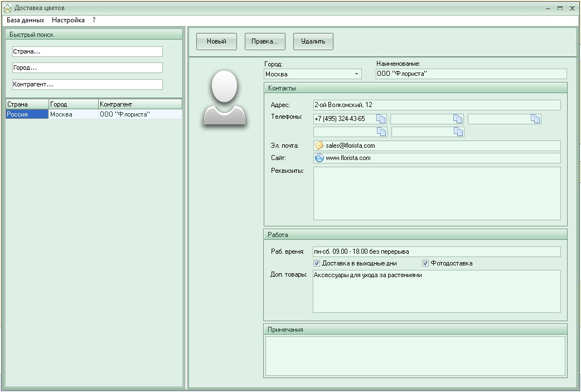Open the База данных menu
Screen dimensions: 581x392
26,20
